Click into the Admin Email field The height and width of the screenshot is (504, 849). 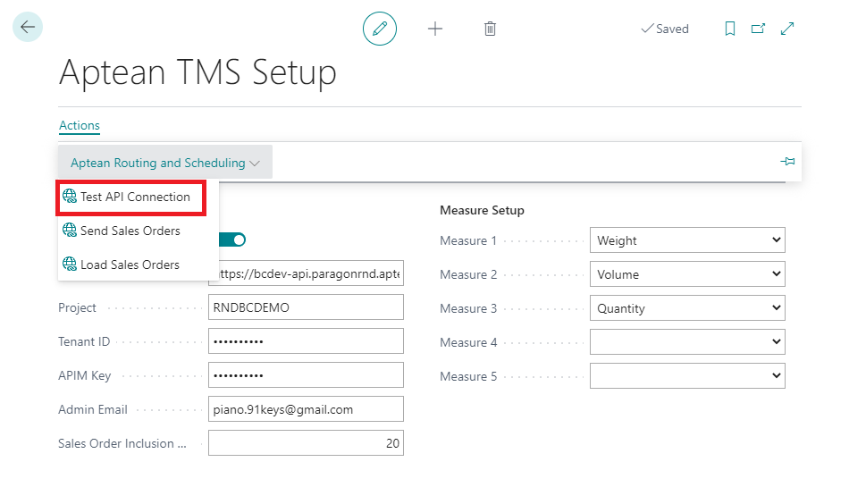[305, 409]
